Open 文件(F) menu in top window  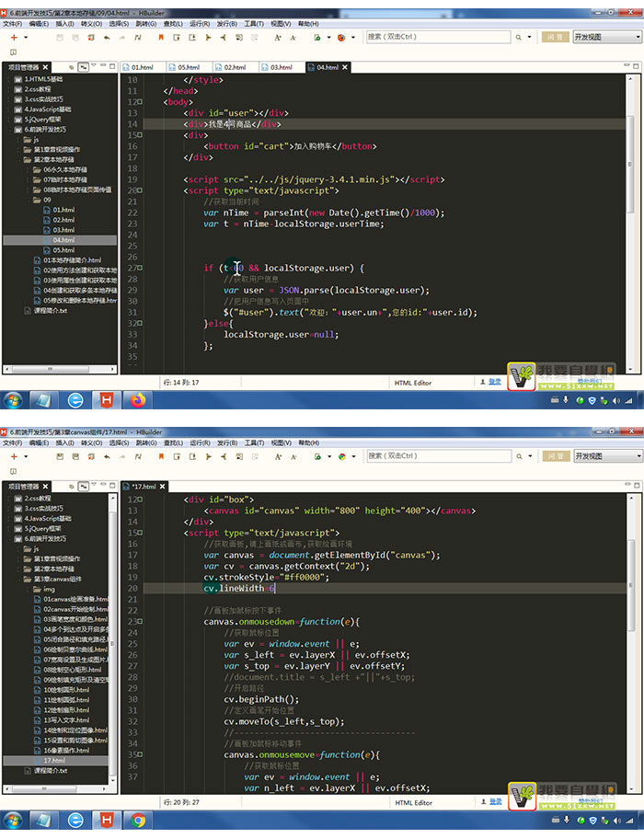point(12,24)
